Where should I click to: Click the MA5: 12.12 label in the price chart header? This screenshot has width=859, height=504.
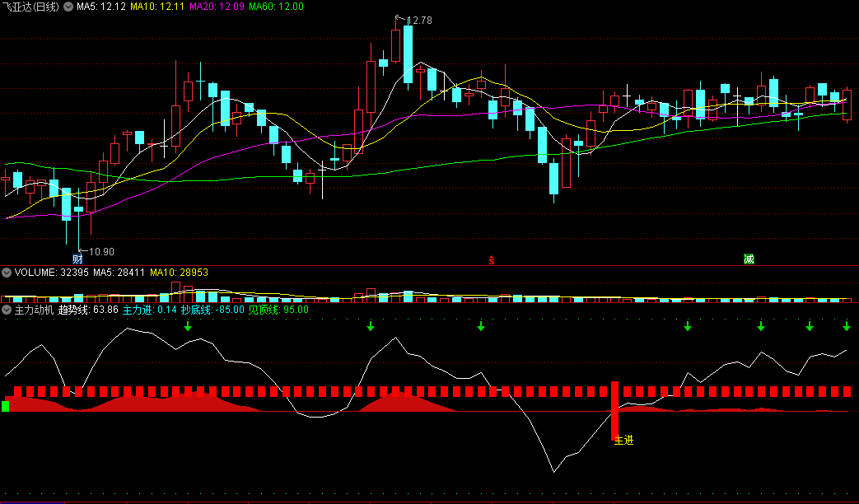coord(101,7)
